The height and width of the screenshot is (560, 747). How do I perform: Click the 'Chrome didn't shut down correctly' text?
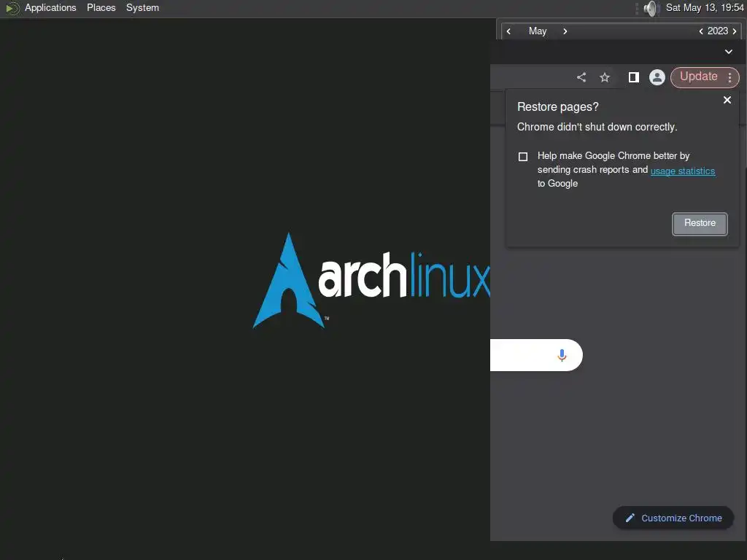point(597,127)
